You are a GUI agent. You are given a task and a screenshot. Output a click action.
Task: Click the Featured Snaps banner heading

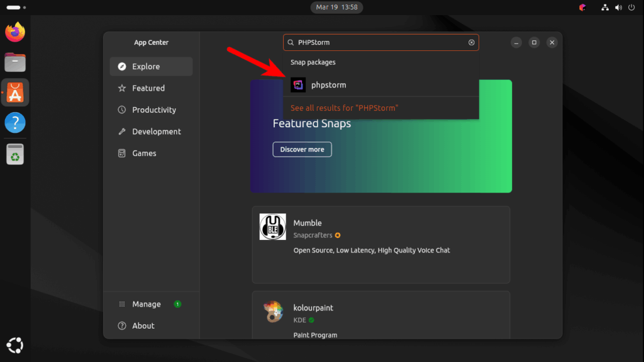coord(312,123)
